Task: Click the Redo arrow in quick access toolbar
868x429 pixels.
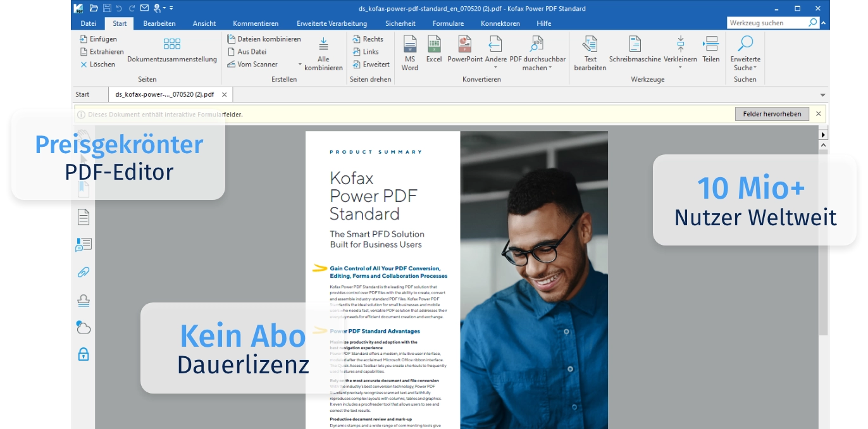Action: [132, 8]
